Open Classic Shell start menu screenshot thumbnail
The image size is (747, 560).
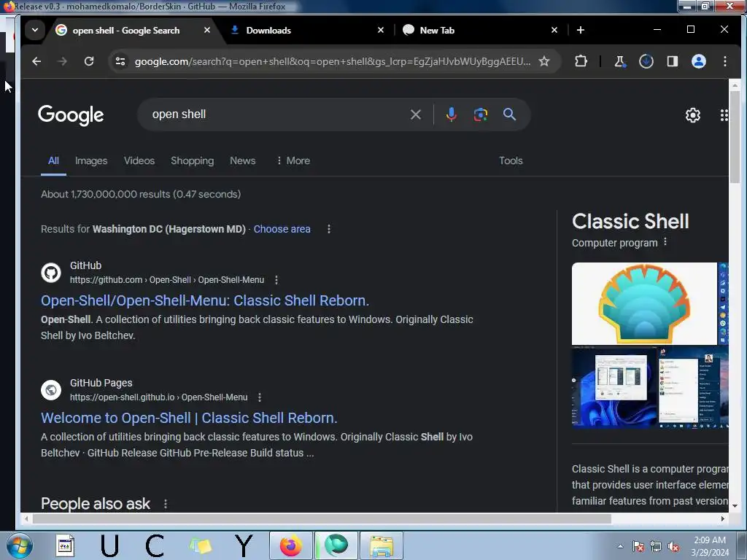tap(693, 387)
